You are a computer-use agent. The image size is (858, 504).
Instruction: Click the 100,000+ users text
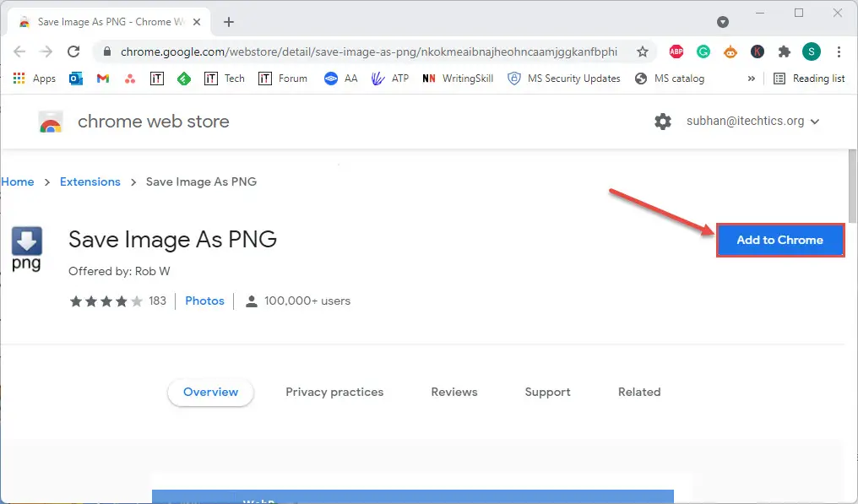[x=307, y=301]
